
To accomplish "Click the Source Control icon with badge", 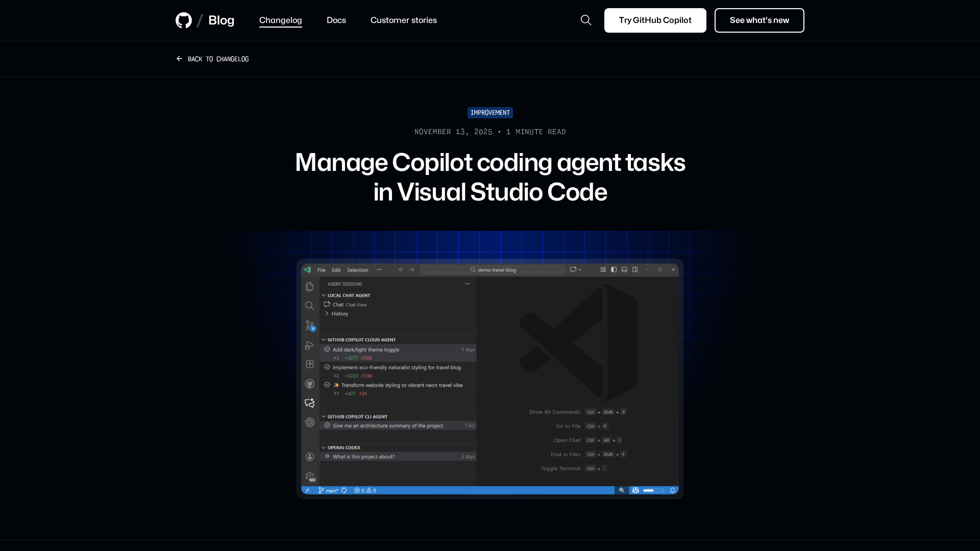I will tap(310, 325).
